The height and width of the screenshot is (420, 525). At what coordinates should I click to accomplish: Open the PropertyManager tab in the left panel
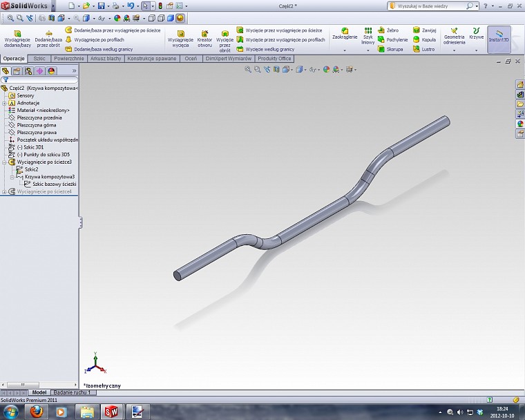pyautogui.click(x=17, y=71)
